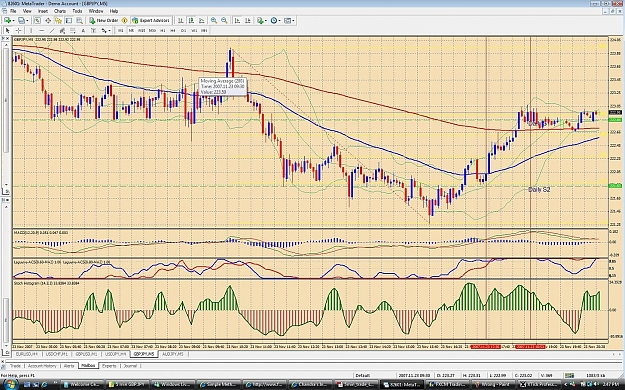Select the vertical line drawing tool
Viewport: 625px width, 390px height.
[x=31, y=30]
